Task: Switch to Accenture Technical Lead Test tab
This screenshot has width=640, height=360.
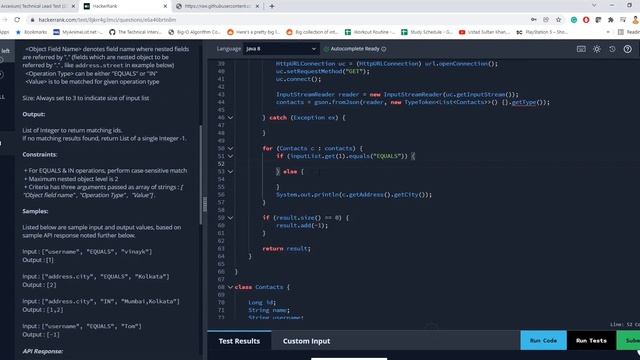Action: click(x=39, y=6)
